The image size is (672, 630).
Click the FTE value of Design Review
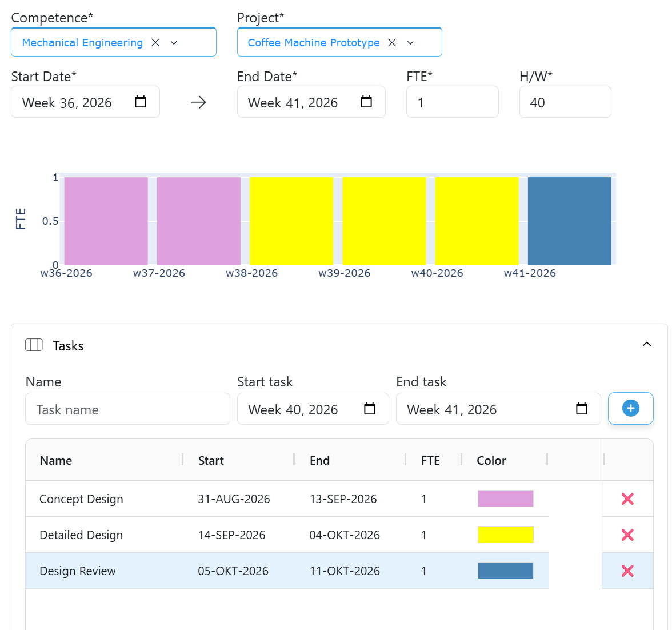pos(424,571)
